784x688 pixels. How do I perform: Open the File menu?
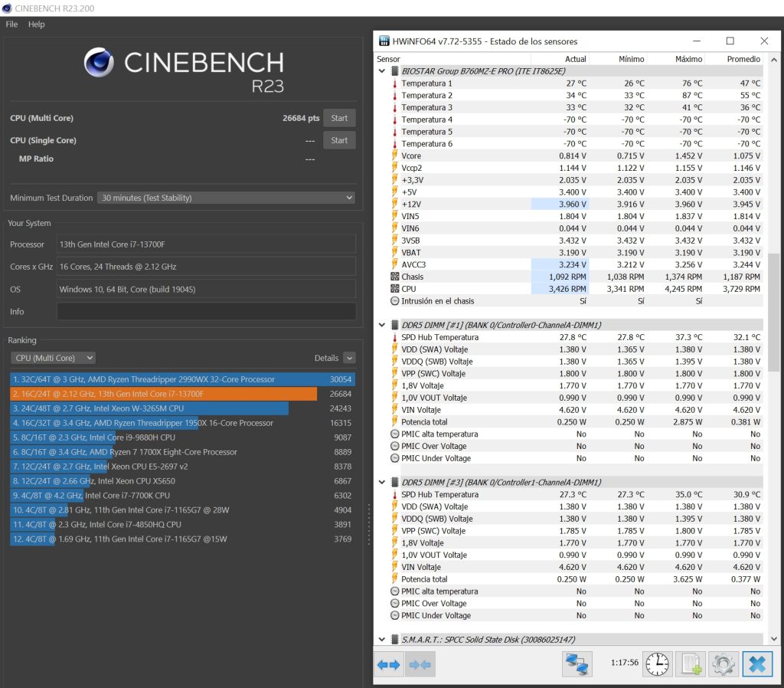(11, 24)
